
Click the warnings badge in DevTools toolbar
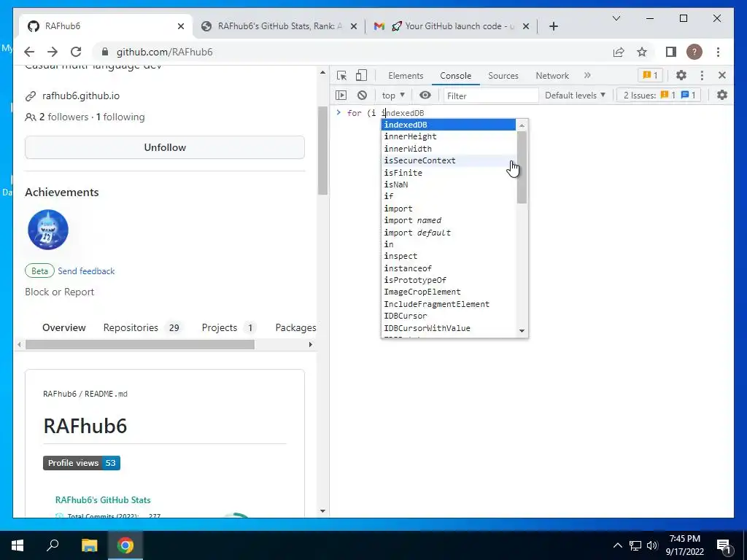click(650, 75)
